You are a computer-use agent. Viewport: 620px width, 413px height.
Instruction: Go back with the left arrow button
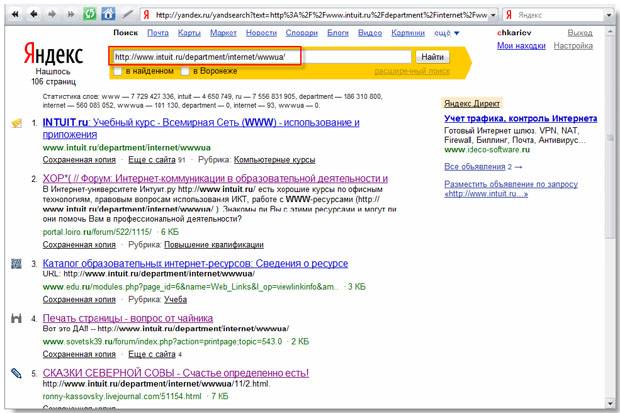point(34,15)
